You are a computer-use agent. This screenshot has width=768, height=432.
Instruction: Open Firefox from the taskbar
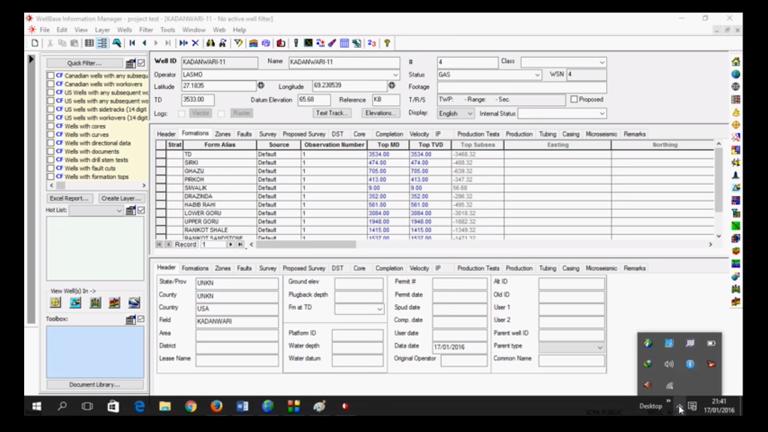point(216,406)
